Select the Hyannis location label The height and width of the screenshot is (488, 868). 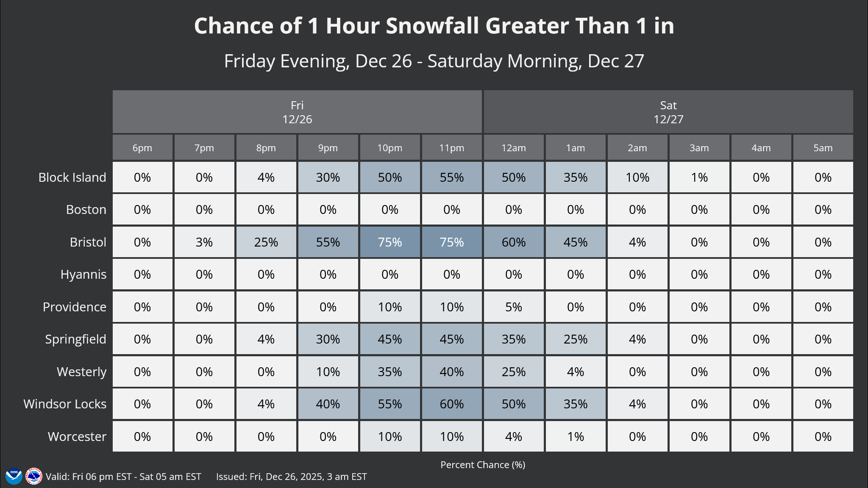click(83, 274)
